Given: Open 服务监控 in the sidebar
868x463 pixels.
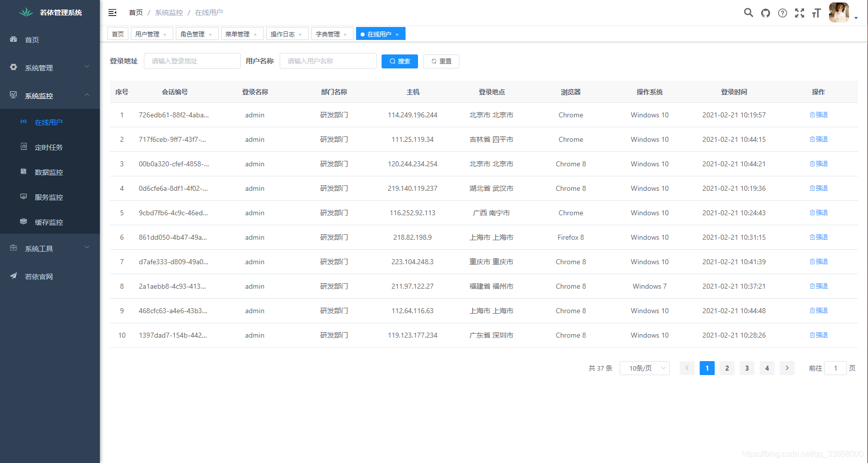Looking at the screenshot, I should (x=50, y=197).
